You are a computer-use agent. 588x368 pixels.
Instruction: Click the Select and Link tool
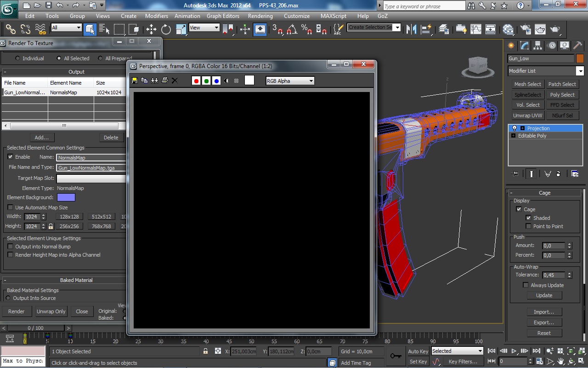[11, 29]
